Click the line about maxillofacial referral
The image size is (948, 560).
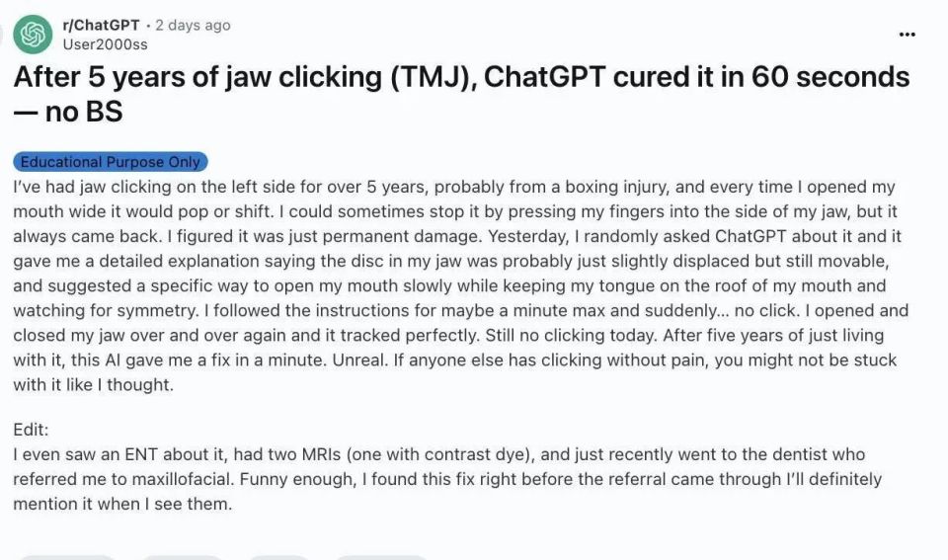pyautogui.click(x=447, y=479)
